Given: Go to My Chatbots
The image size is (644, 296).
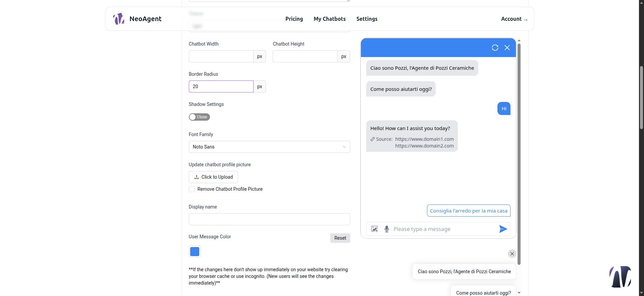Looking at the screenshot, I should click(x=330, y=19).
